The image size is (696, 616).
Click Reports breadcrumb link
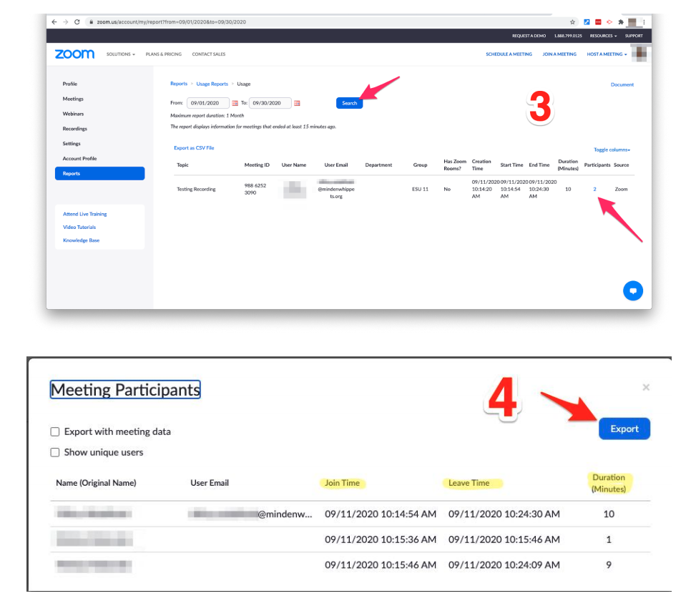coord(179,84)
